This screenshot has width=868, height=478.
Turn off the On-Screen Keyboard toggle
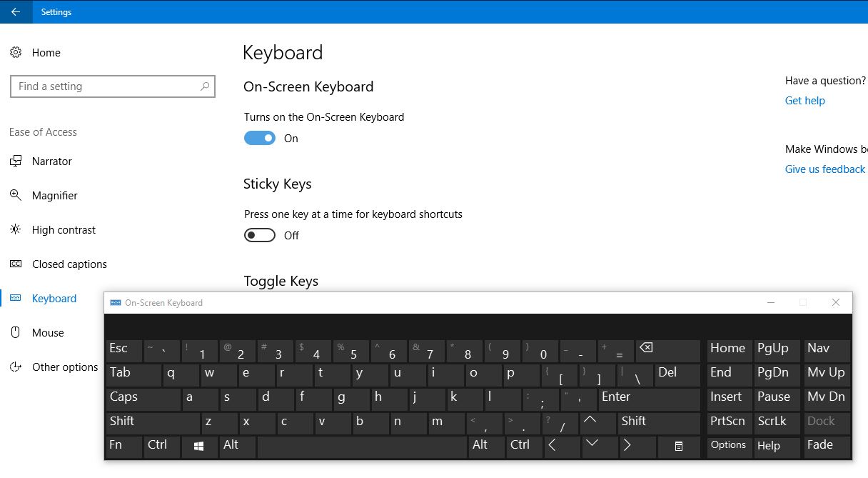tap(260, 138)
